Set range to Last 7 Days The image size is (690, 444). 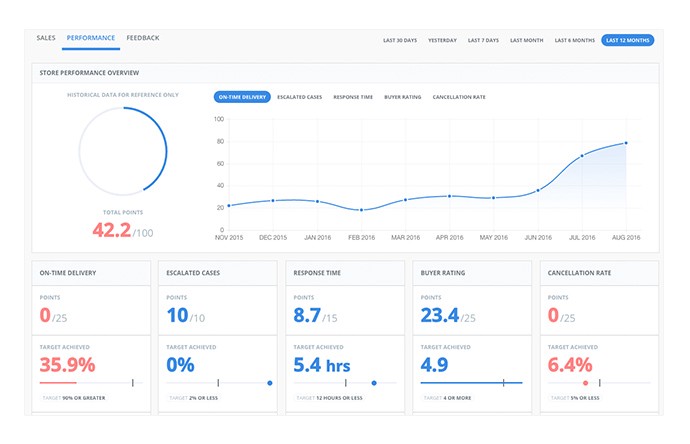pyautogui.click(x=483, y=40)
